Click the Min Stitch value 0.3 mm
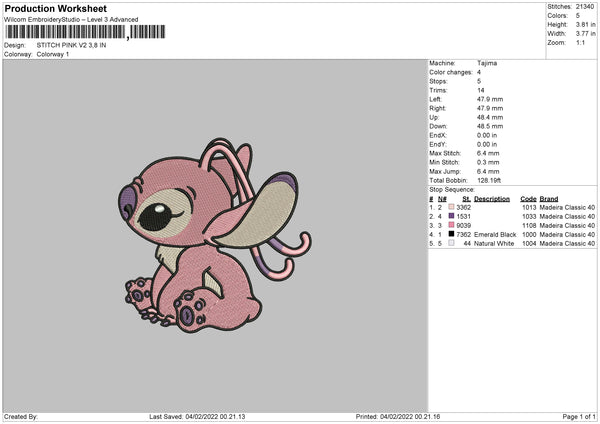The image size is (600, 424). click(x=488, y=162)
